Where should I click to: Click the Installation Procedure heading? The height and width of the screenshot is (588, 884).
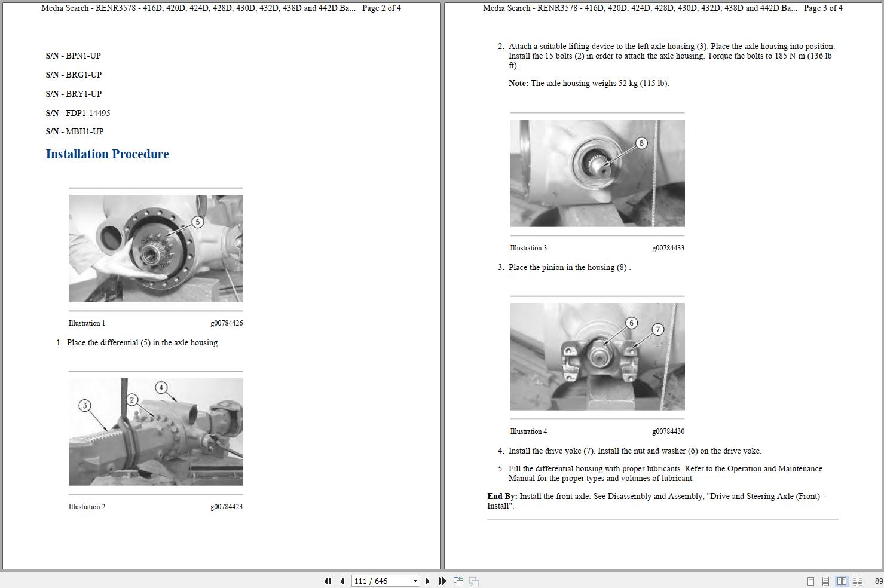tap(107, 154)
